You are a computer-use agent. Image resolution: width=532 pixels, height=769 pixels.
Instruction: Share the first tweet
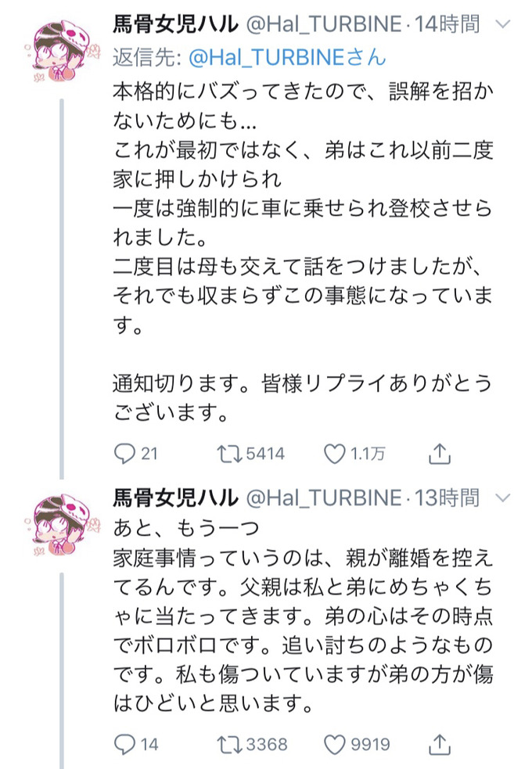440,452
